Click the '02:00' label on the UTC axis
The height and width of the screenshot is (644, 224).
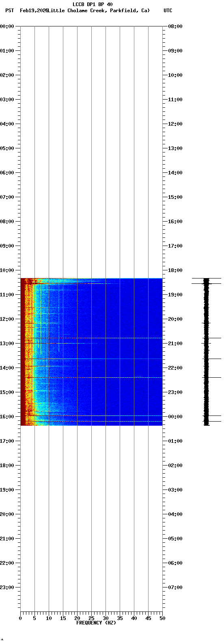point(175,466)
